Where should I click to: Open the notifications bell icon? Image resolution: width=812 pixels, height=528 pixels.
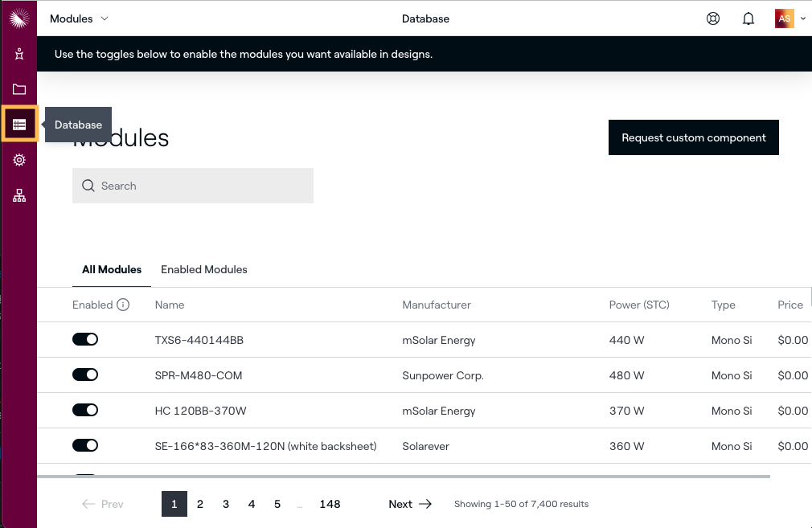(x=748, y=18)
